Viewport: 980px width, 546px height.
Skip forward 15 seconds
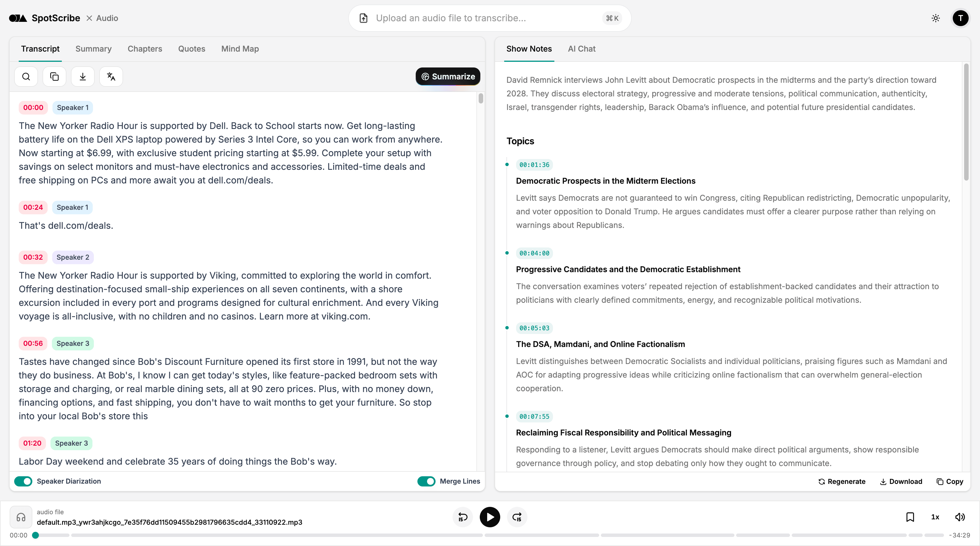(x=517, y=517)
